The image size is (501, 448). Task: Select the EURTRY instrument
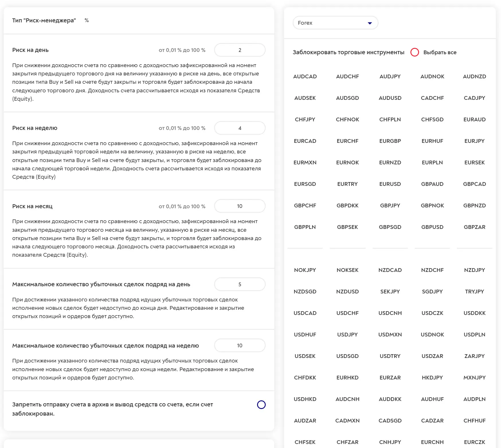coord(347,184)
